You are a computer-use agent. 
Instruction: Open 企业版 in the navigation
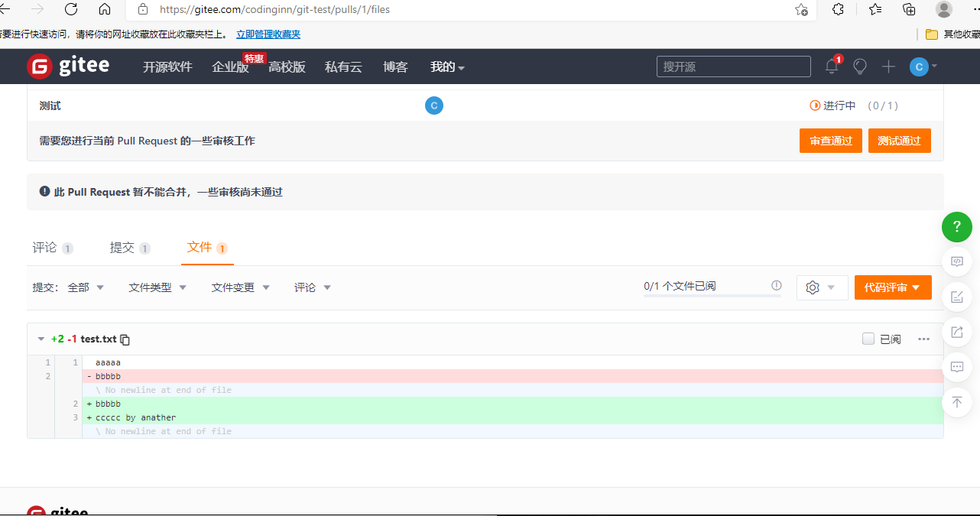click(231, 67)
